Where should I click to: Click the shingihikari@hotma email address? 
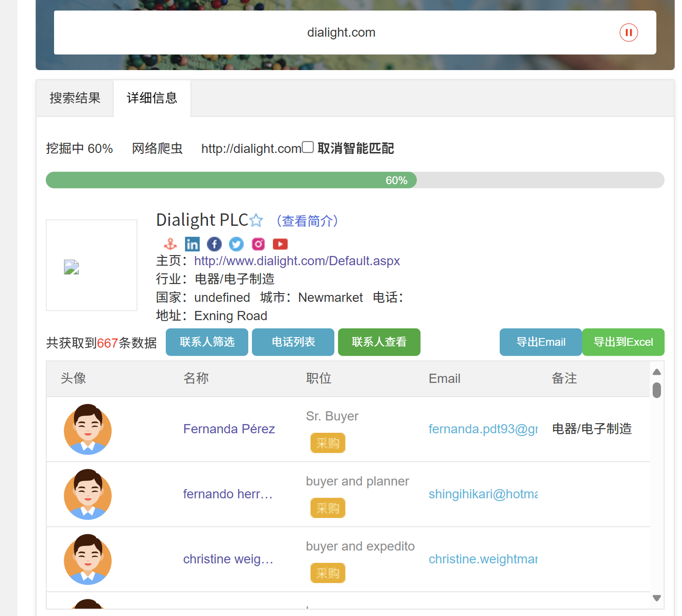[483, 494]
